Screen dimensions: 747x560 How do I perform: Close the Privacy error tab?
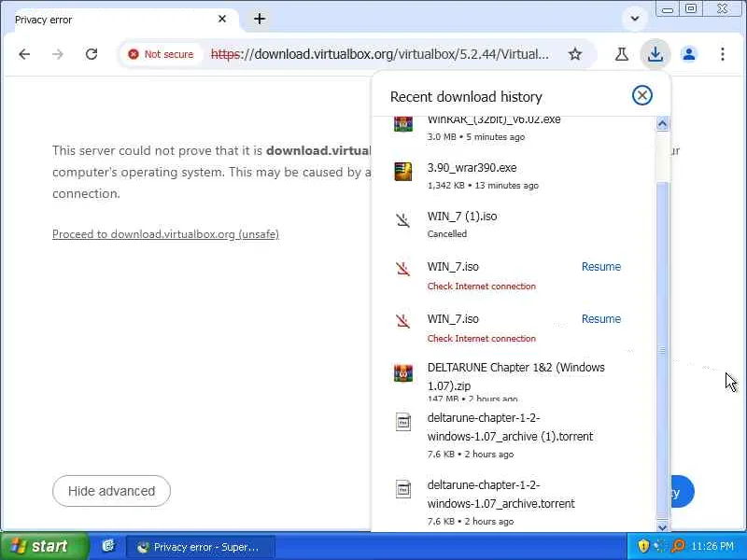pos(222,19)
